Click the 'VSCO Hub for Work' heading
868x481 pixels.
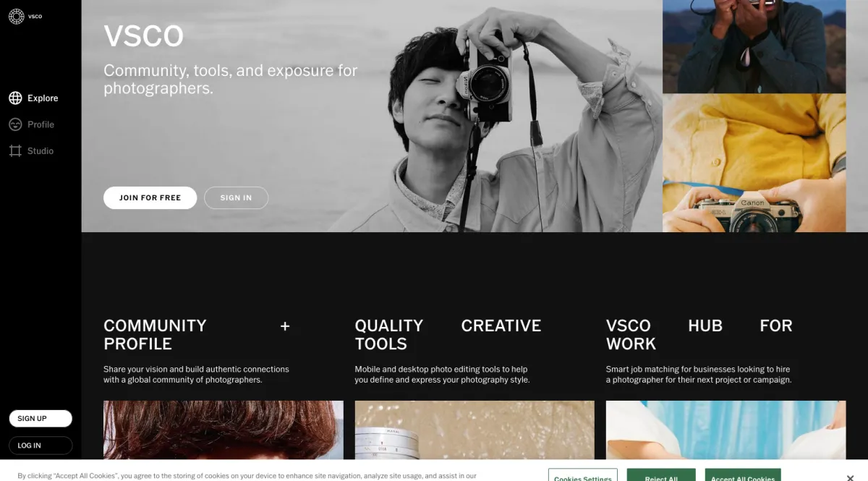(x=699, y=335)
